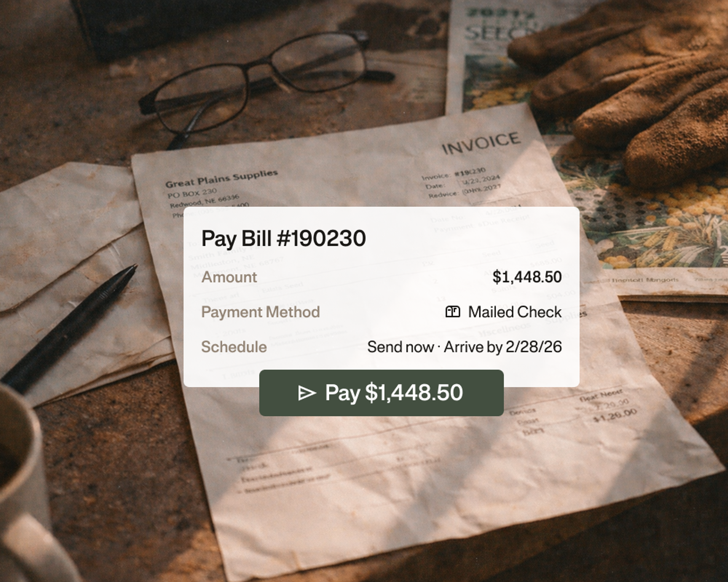
Task: Click the Payment Method label
Action: (260, 312)
